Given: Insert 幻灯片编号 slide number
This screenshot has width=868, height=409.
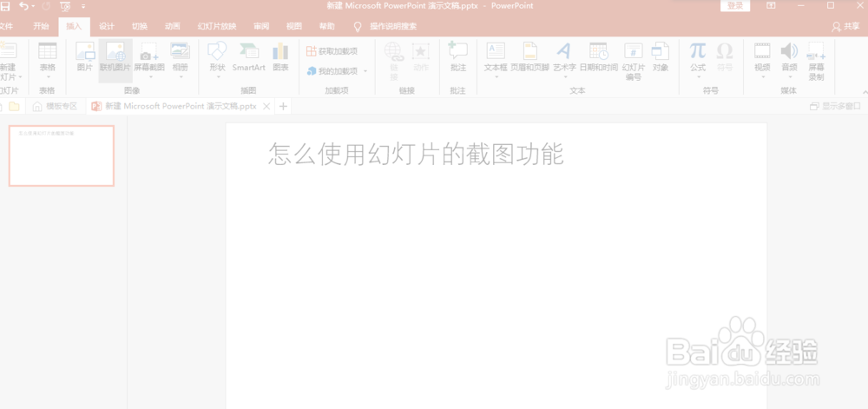Looking at the screenshot, I should 634,62.
